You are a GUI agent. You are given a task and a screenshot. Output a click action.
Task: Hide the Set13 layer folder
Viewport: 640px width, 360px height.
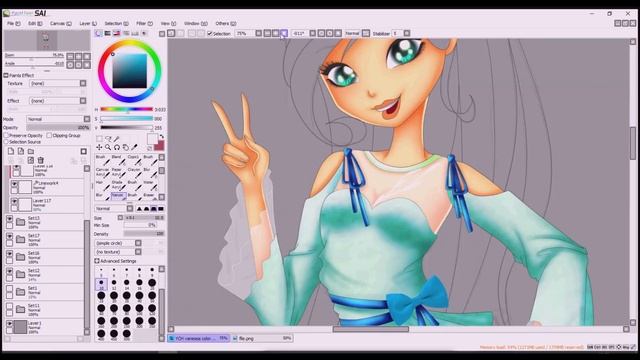point(9,219)
